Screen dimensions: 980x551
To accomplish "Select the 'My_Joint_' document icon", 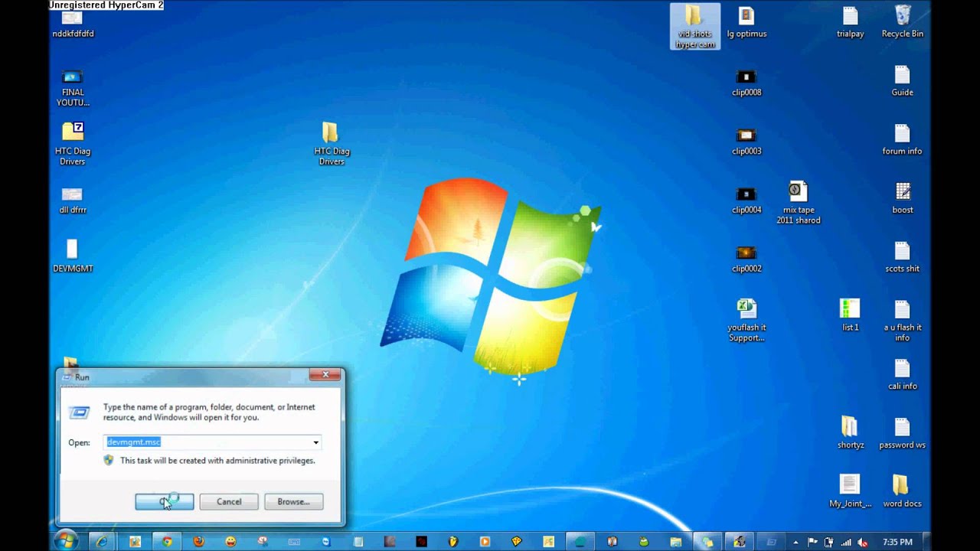I will pyautogui.click(x=850, y=491).
